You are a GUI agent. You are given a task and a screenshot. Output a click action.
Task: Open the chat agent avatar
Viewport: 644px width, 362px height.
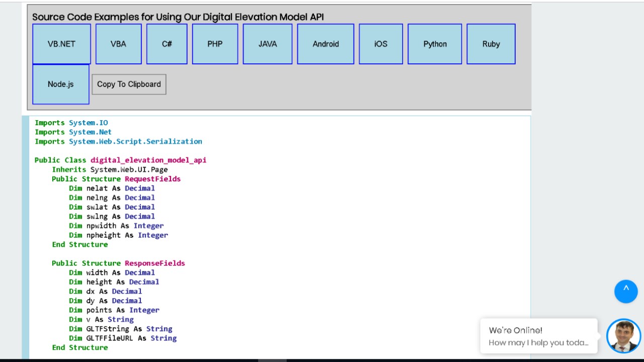click(x=624, y=336)
